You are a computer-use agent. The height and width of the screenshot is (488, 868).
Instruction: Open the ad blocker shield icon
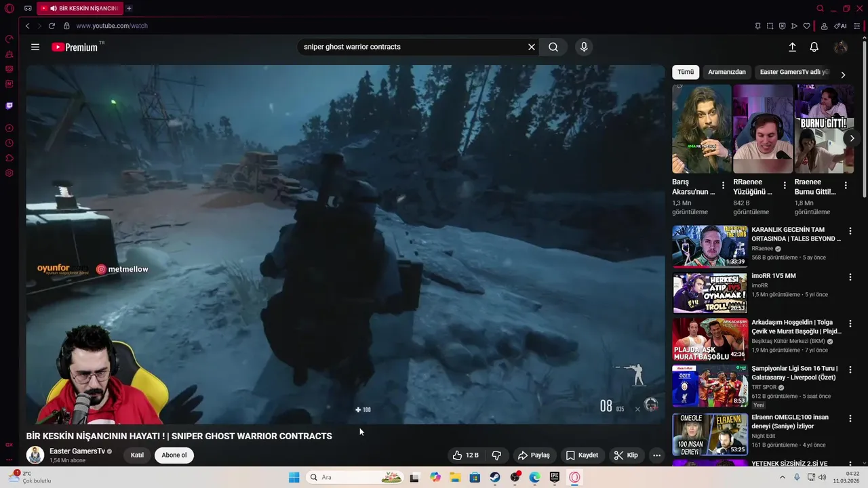782,26
